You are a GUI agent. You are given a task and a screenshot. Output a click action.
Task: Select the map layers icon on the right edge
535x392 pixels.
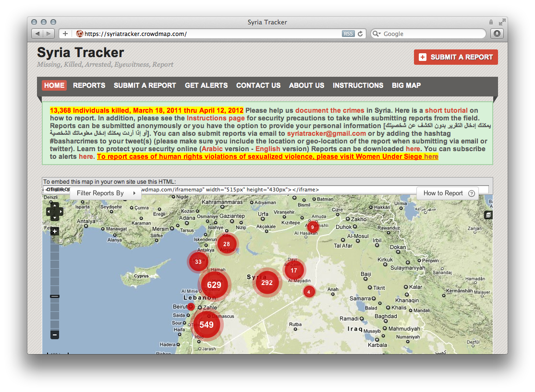click(x=488, y=215)
